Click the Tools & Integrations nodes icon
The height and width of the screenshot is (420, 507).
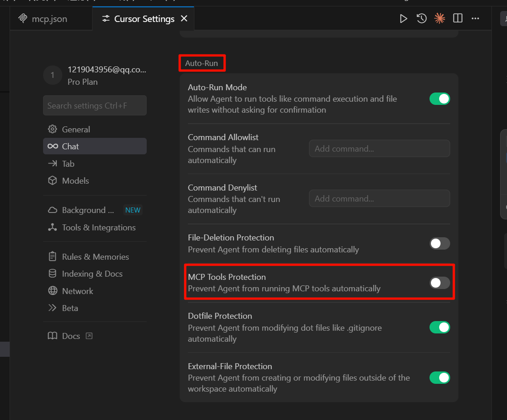[x=52, y=227]
